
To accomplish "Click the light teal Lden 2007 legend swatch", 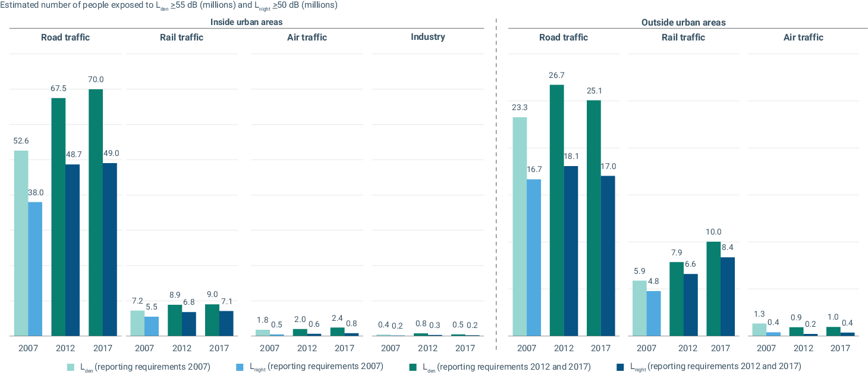I will pyautogui.click(x=70, y=366).
